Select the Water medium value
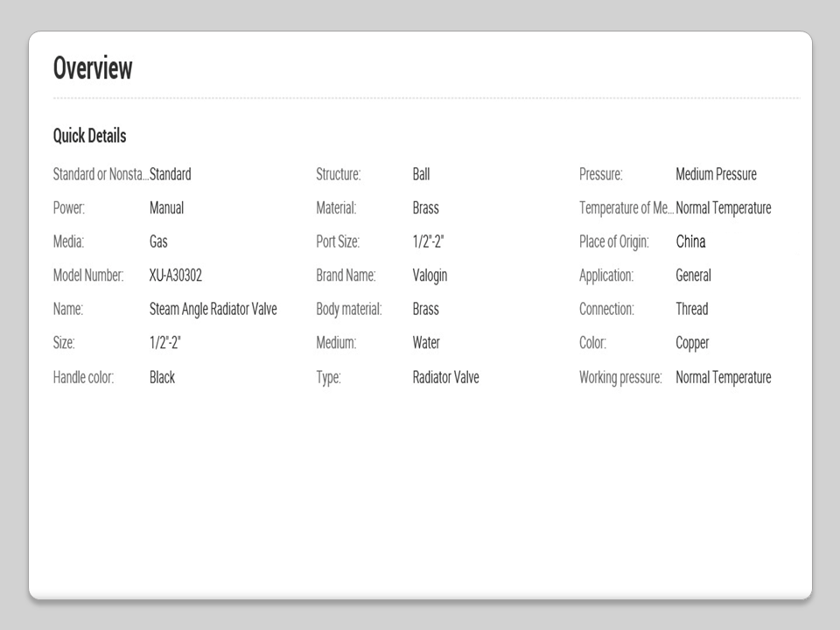 pos(426,343)
